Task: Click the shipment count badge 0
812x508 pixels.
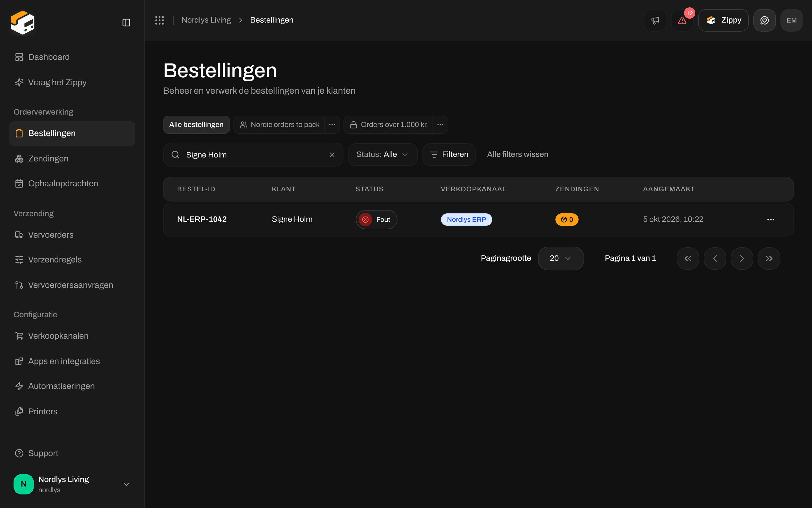Action: click(x=566, y=219)
